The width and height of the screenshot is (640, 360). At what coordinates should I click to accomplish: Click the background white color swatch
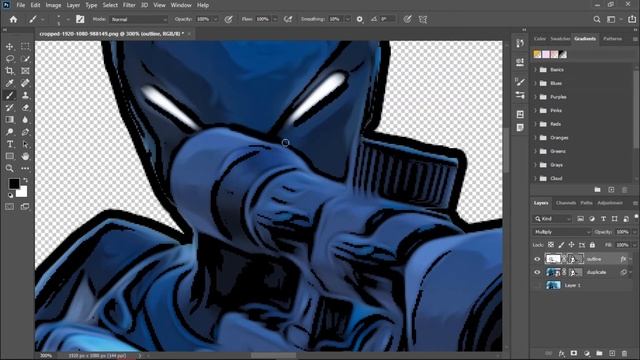[x=22, y=192]
